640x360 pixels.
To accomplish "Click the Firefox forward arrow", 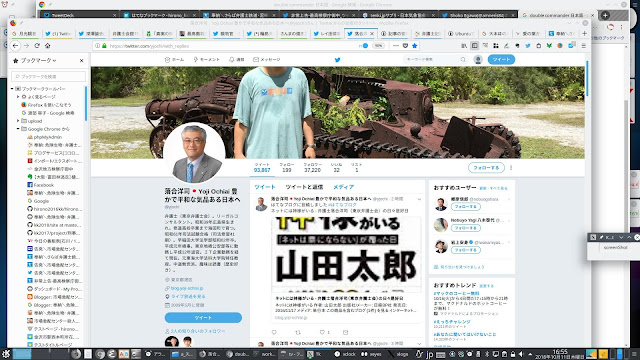I will point(27,46).
